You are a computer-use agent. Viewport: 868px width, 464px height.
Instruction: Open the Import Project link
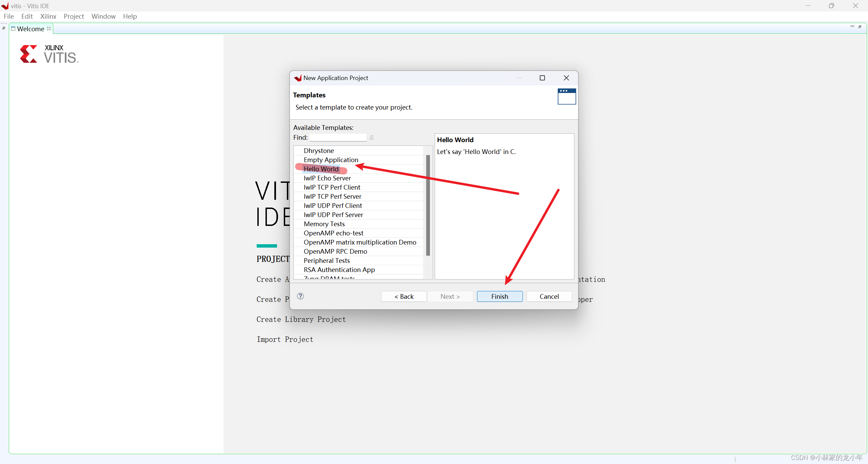click(x=285, y=339)
